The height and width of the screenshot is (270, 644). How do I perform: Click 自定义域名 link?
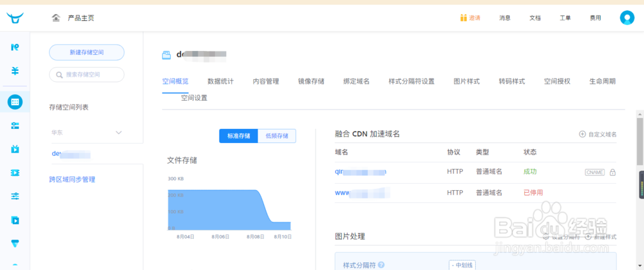pyautogui.click(x=603, y=134)
